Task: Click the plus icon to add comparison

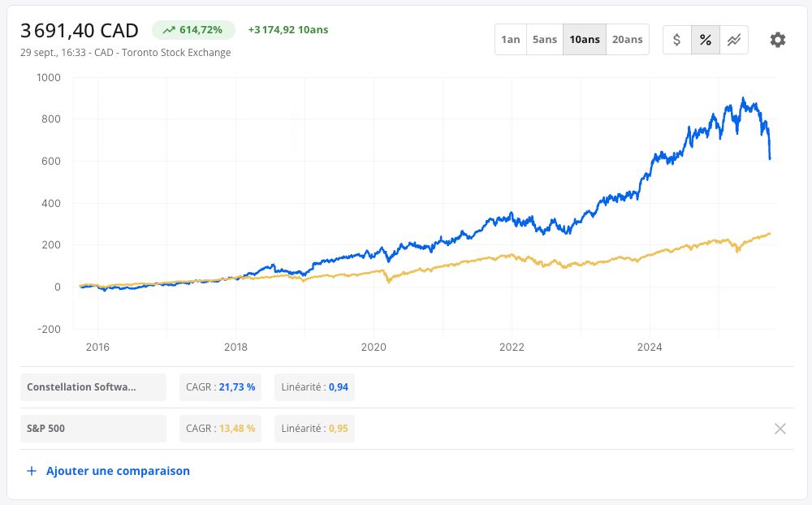Action: pos(32,471)
